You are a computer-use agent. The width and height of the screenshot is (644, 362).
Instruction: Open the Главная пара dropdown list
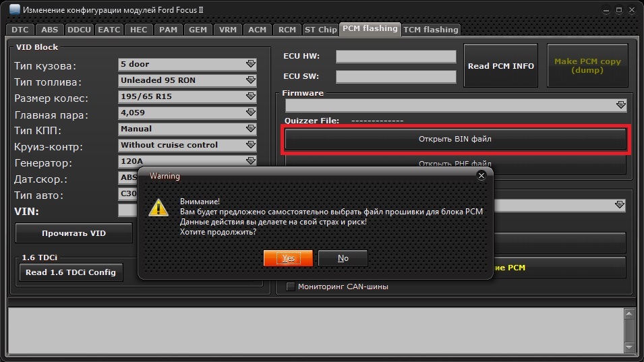coord(251,113)
